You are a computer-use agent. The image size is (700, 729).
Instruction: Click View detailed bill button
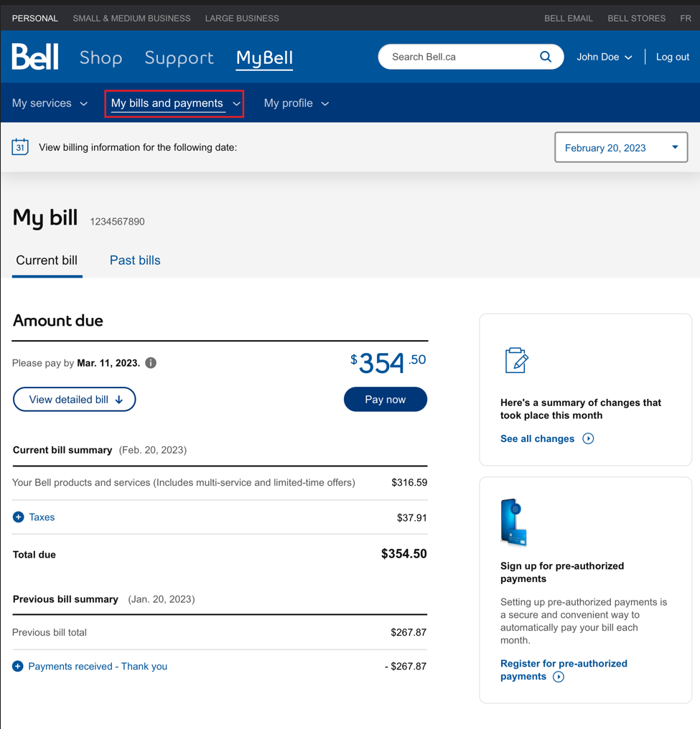click(75, 400)
